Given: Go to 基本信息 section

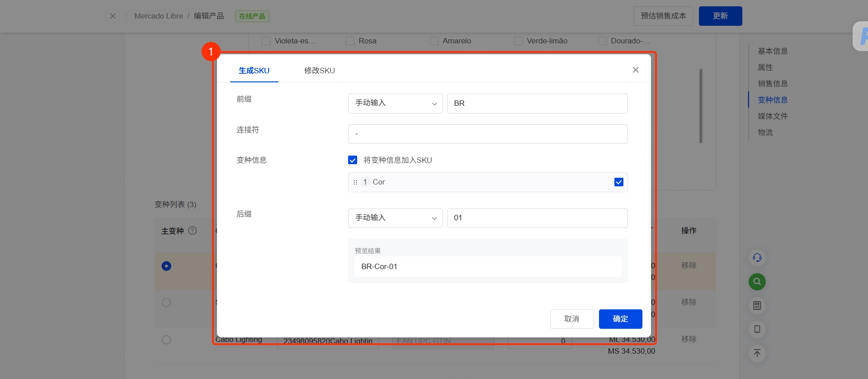Looking at the screenshot, I should pos(773,51).
